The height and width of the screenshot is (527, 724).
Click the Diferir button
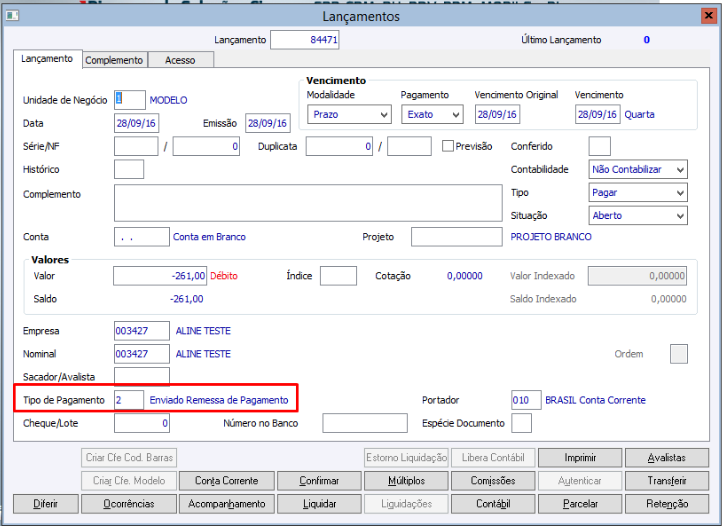point(46,504)
